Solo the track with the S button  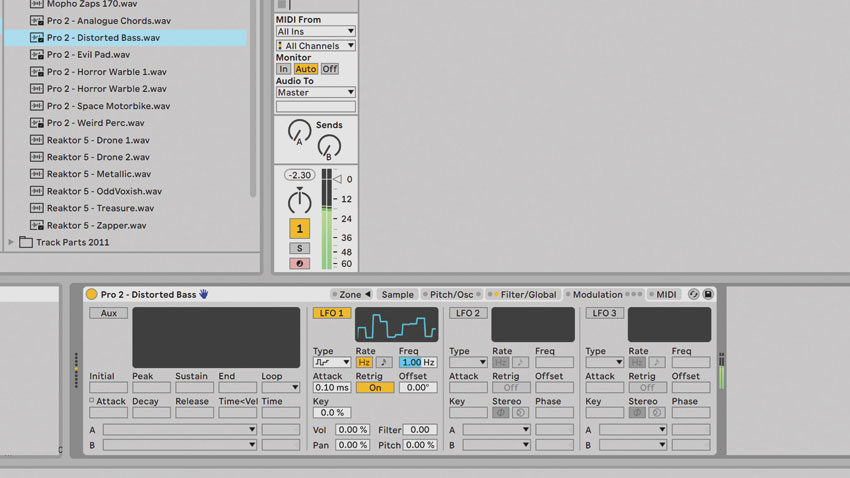click(299, 248)
